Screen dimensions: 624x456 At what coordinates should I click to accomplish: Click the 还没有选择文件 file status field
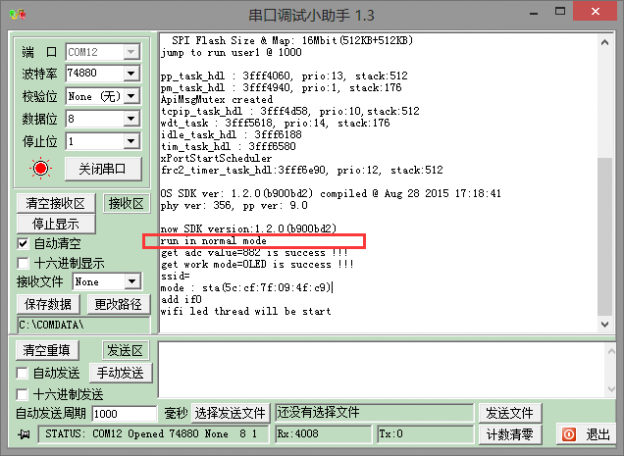pos(374,413)
